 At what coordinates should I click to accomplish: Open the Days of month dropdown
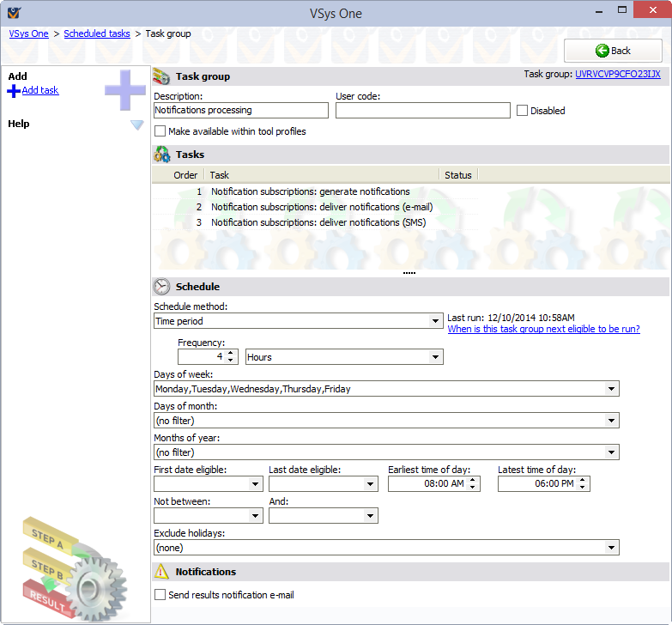coord(611,421)
